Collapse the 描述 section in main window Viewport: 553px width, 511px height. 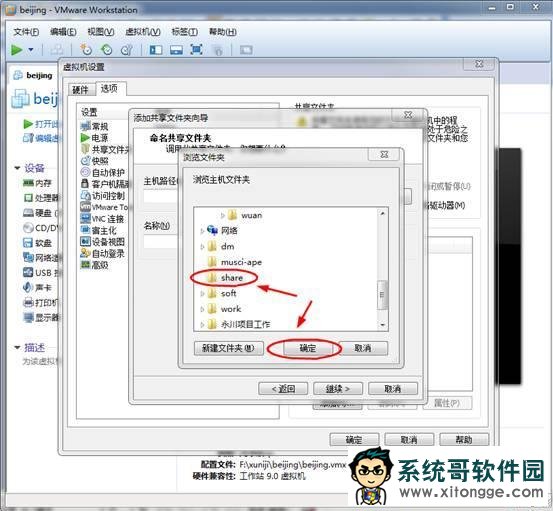(17, 348)
